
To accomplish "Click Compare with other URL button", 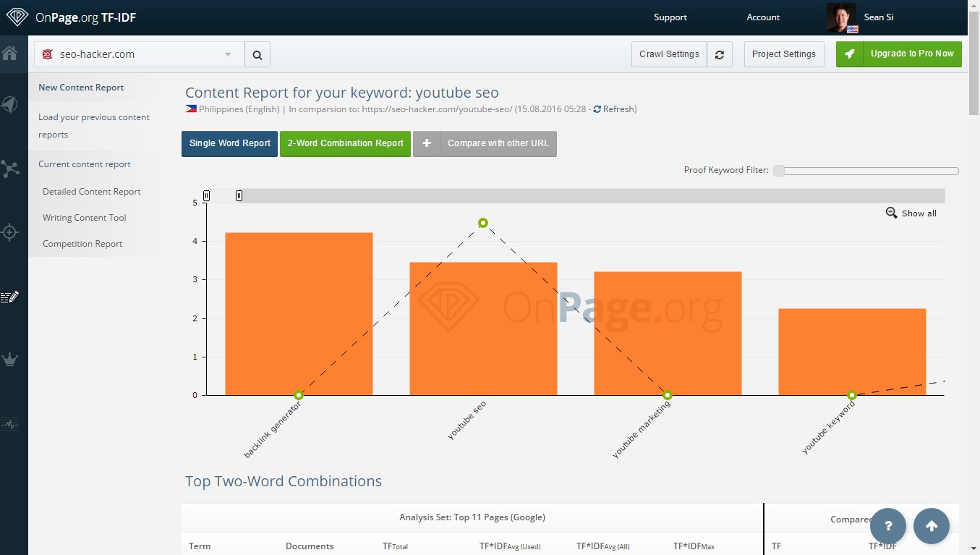I will pos(485,143).
